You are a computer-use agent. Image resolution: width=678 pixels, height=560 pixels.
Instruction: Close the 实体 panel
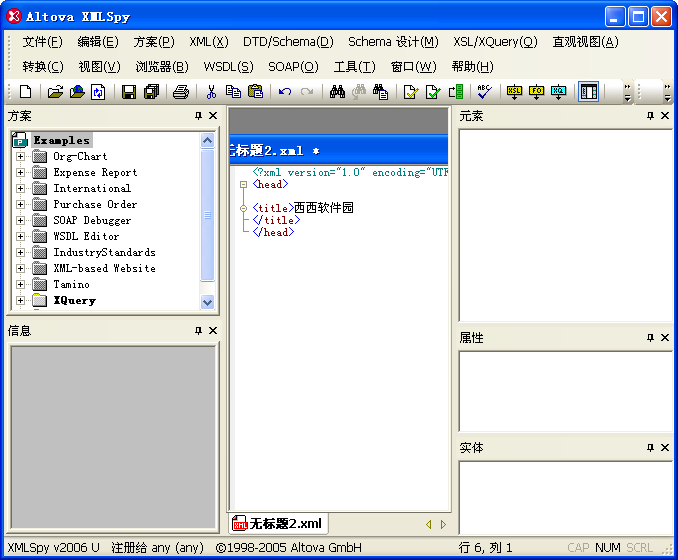(665, 448)
